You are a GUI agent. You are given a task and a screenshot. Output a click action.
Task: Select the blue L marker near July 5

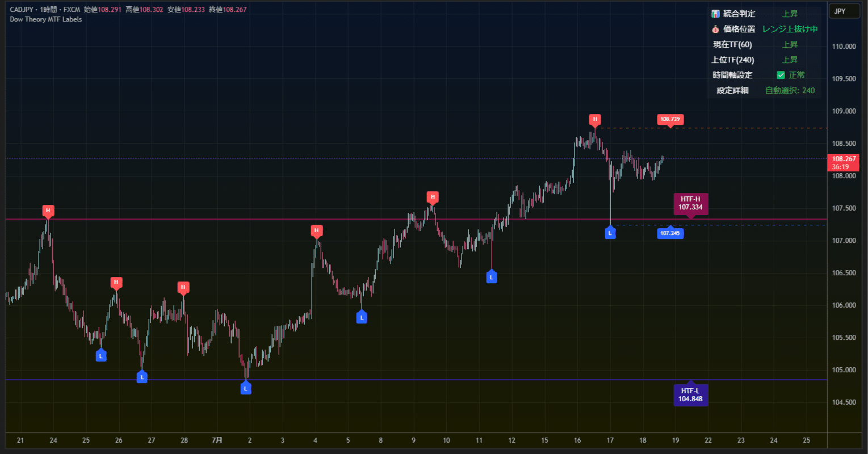click(362, 317)
